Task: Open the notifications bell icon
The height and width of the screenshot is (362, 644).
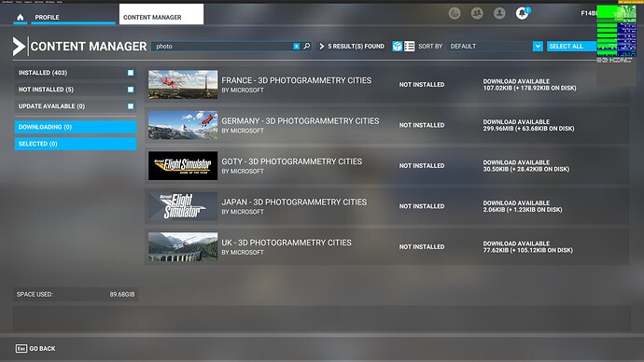Action: click(x=522, y=14)
